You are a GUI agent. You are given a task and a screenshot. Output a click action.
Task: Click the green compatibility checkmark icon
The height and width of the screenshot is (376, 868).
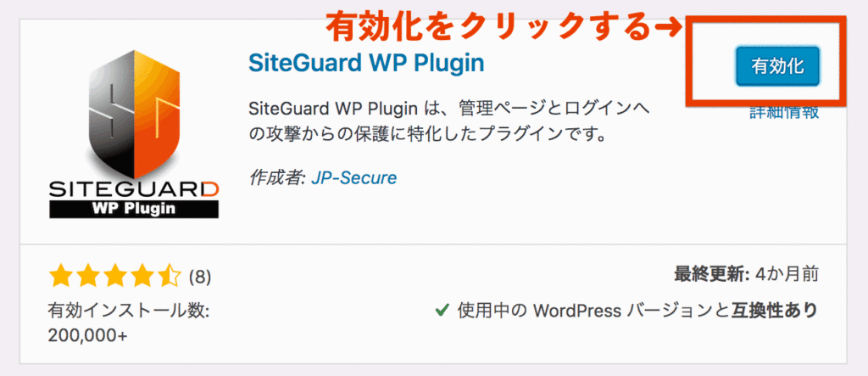click(442, 311)
